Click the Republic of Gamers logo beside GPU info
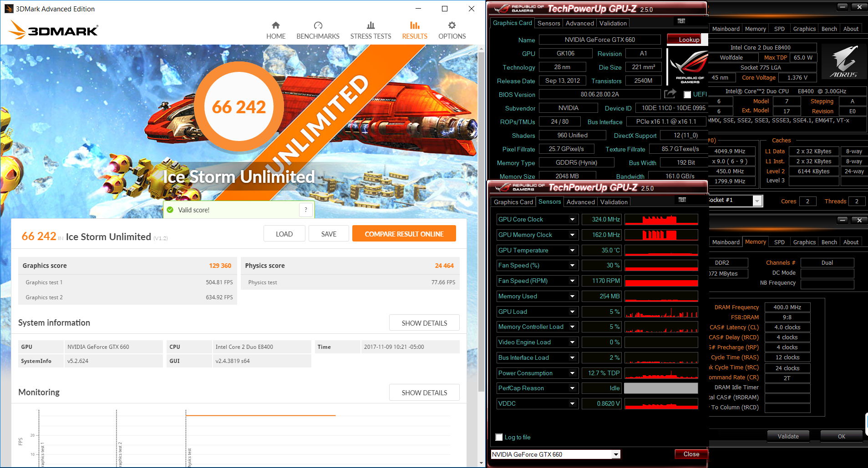The image size is (868, 468). (x=688, y=67)
